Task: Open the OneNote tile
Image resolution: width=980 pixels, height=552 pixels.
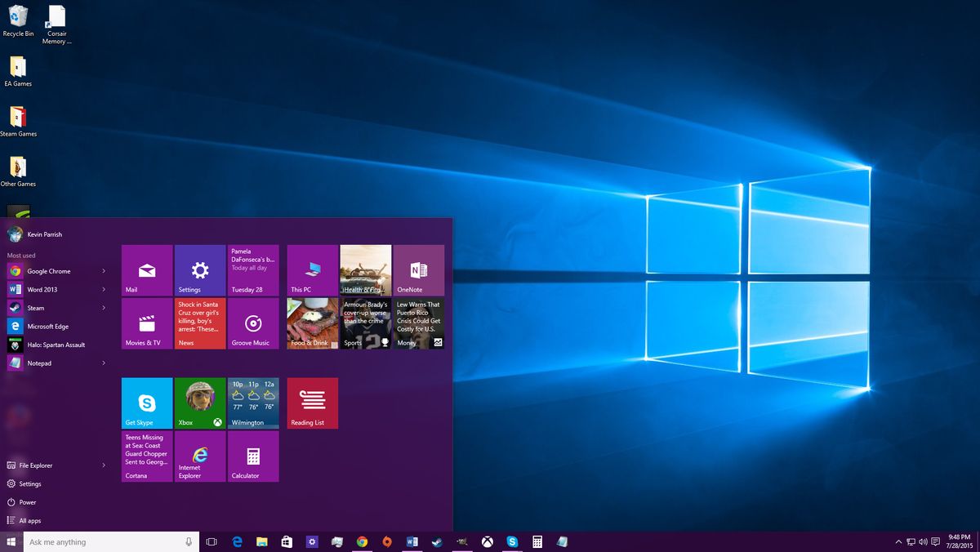Action: point(418,269)
